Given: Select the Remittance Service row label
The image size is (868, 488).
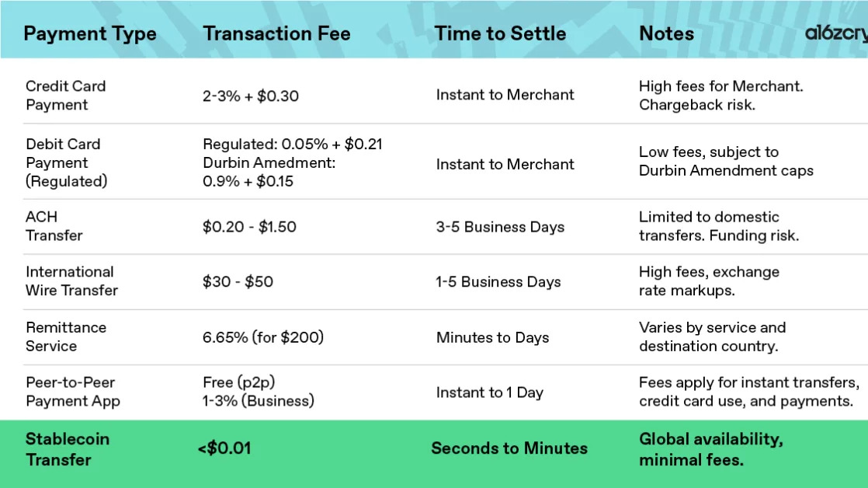Looking at the screenshot, I should (66, 336).
